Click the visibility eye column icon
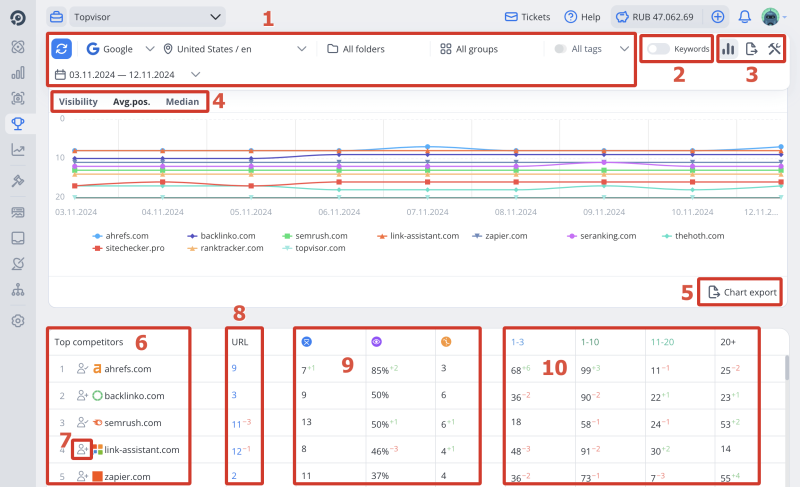Screen dimensions: 800x487 point(377,342)
